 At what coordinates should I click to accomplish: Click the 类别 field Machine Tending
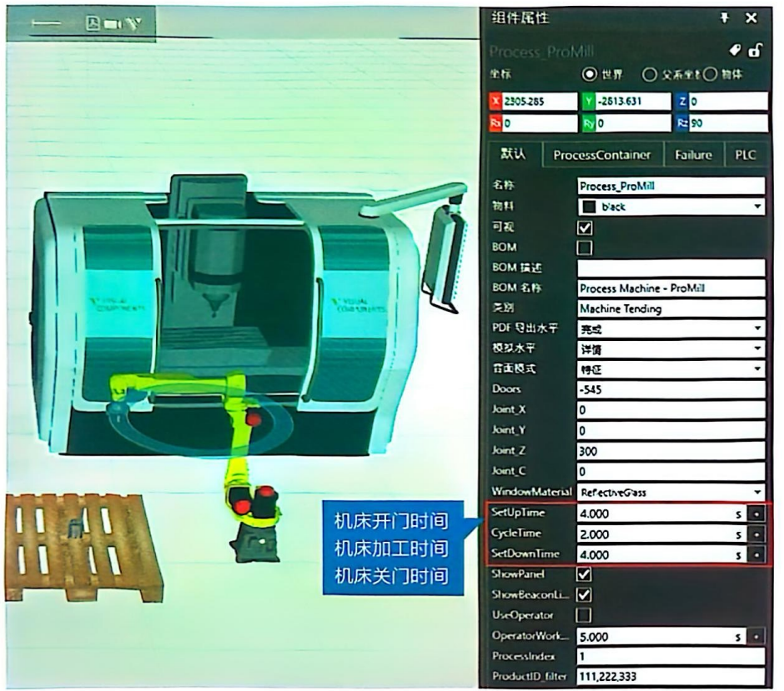coord(671,308)
